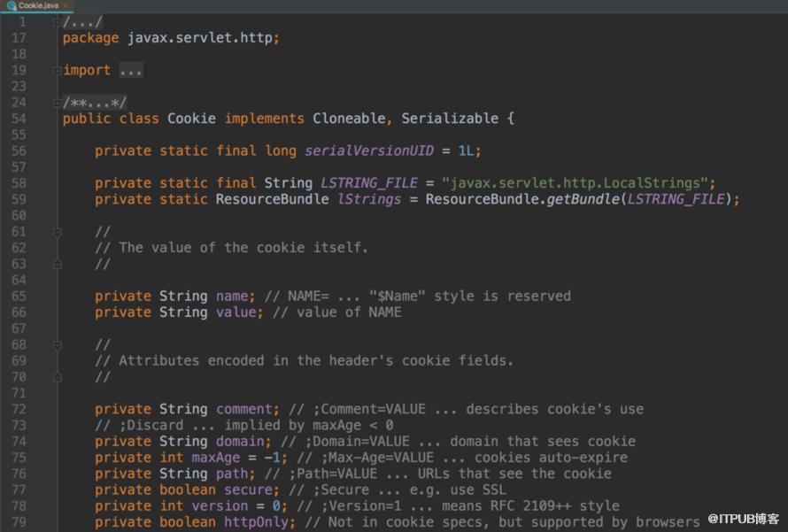
Task: Click the "lStrings" field name
Action: [369, 199]
